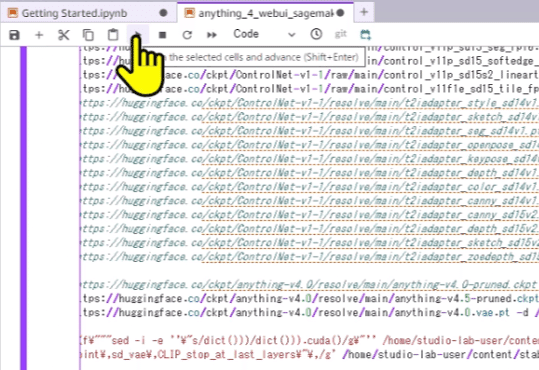Click the teal calendar icon in the toolbar

click(x=365, y=34)
